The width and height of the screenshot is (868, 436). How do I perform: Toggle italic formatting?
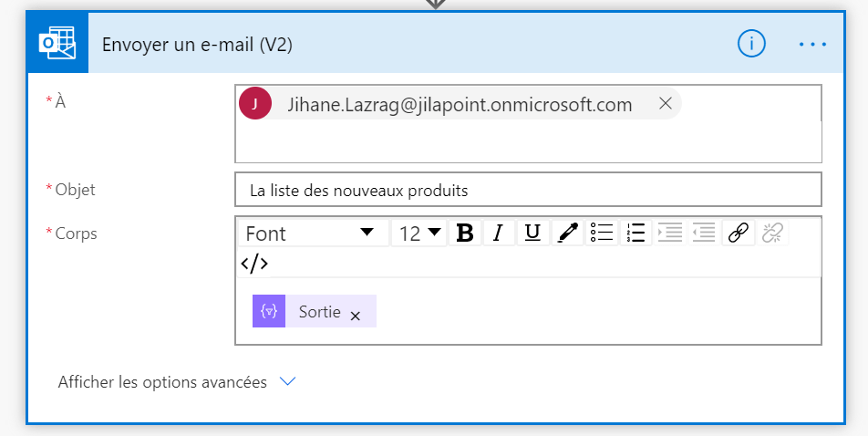(x=498, y=234)
